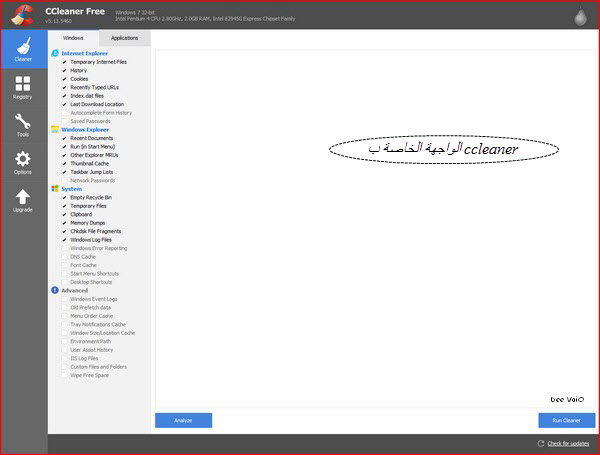Enable Autocomplete Form History

(64, 113)
